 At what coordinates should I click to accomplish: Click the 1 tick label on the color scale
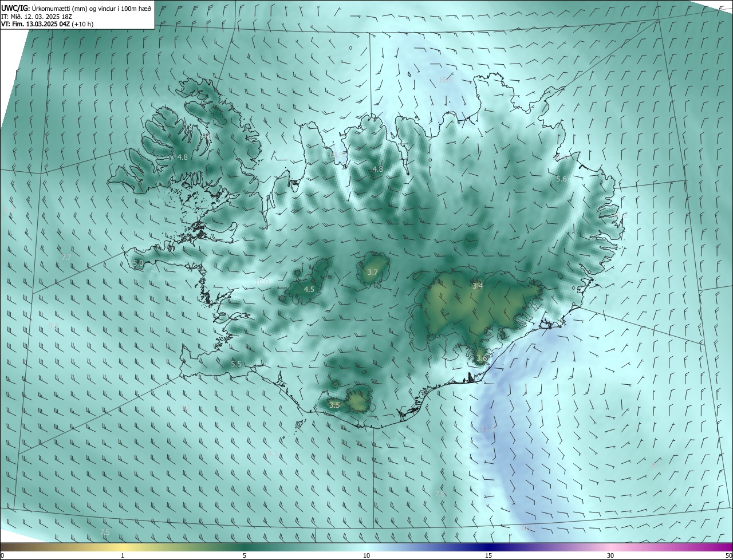coord(123,555)
